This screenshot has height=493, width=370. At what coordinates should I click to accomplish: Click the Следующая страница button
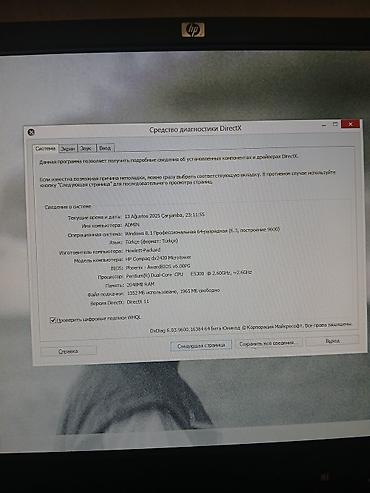(201, 346)
